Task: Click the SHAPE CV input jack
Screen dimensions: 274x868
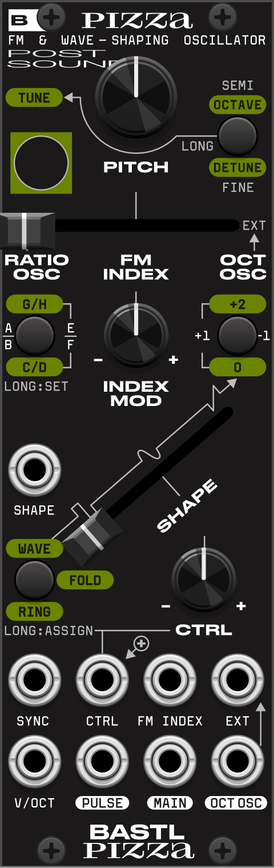Action: [34, 470]
